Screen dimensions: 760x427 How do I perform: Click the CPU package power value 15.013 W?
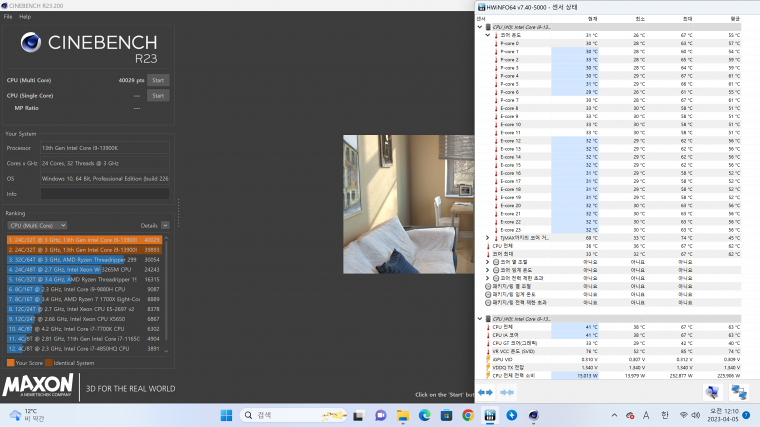pos(587,376)
